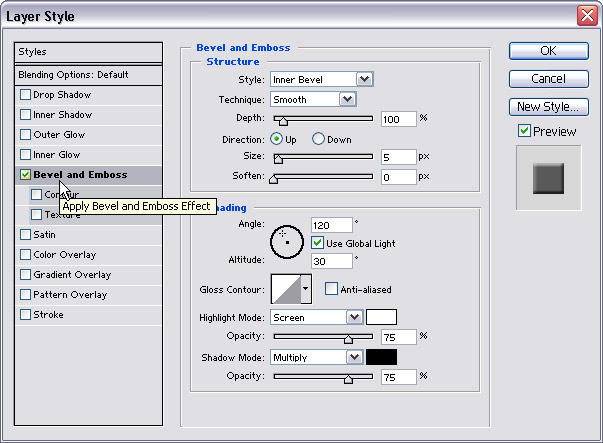Click the New Style... button
The height and width of the screenshot is (443, 603).
(x=548, y=107)
